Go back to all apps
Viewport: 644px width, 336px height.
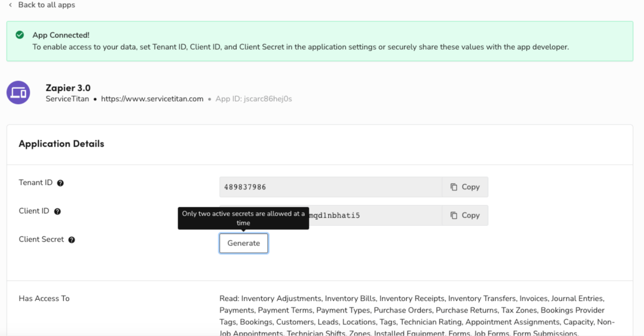tap(42, 5)
